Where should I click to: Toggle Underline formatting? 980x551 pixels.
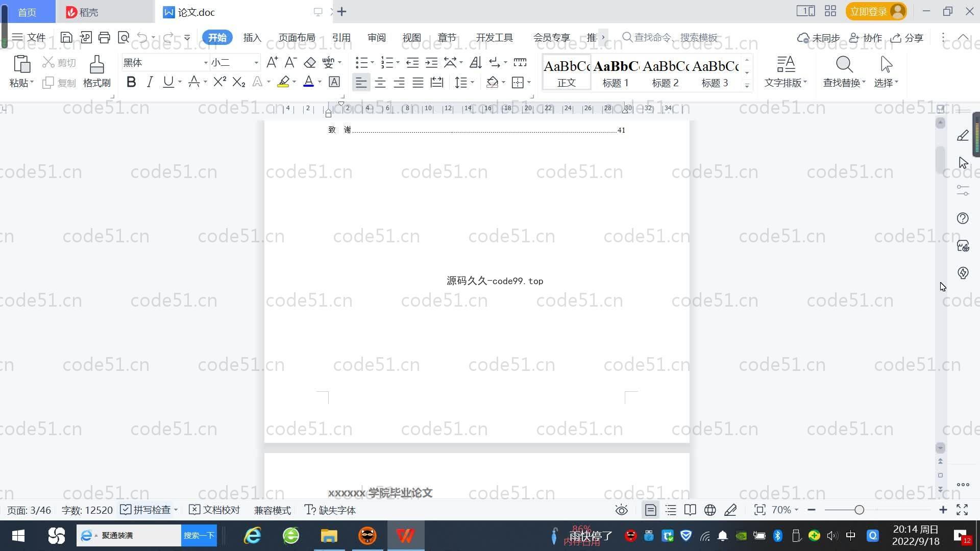click(x=168, y=82)
